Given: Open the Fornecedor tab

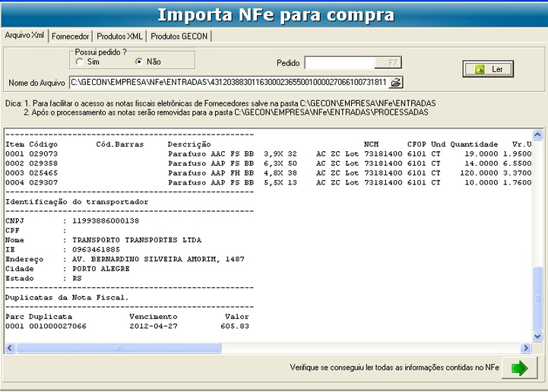Looking at the screenshot, I should tap(70, 36).
